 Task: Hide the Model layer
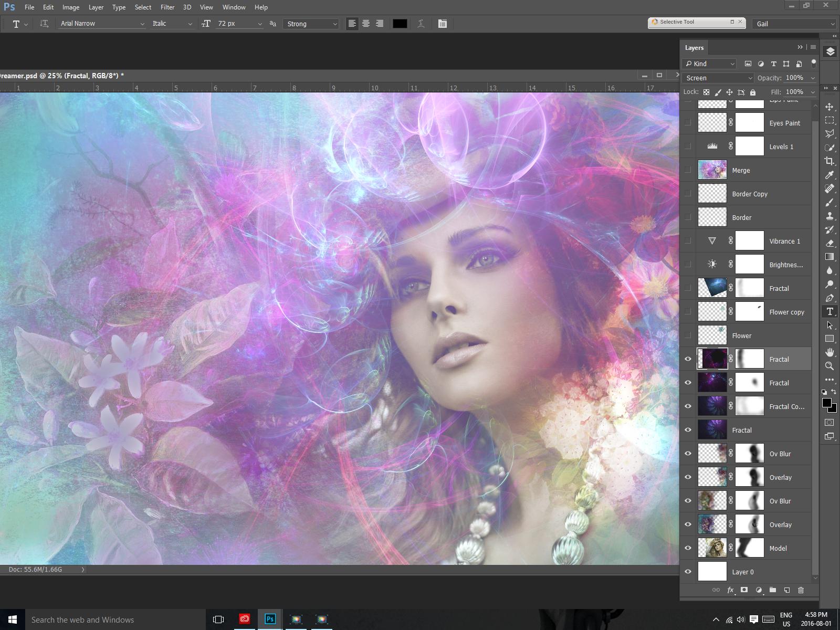tap(688, 548)
